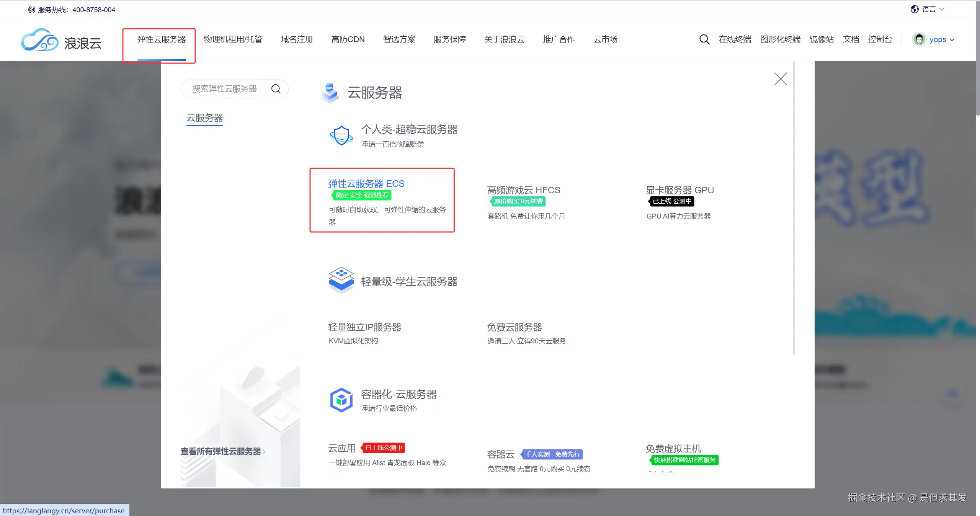The height and width of the screenshot is (516, 980).
Task: Open the 云市场 menu
Action: [x=606, y=39]
